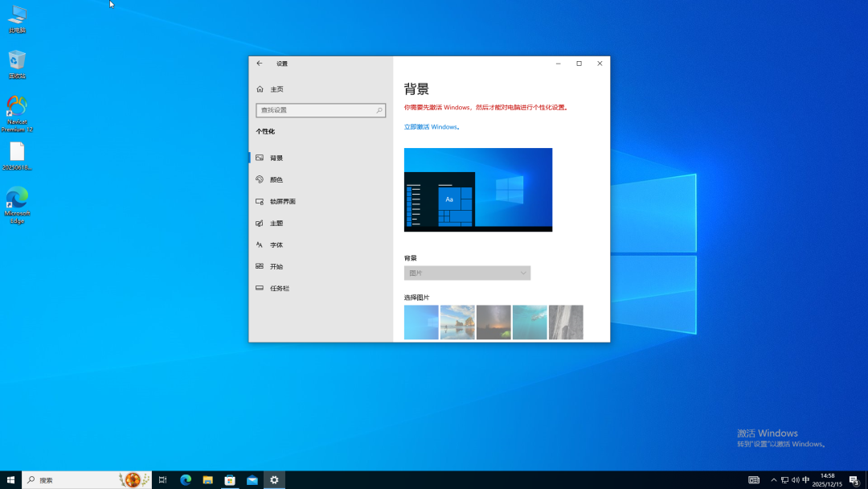Viewport: 868px width, 489px height.
Task: Show hidden system tray icons
Action: [774, 480]
